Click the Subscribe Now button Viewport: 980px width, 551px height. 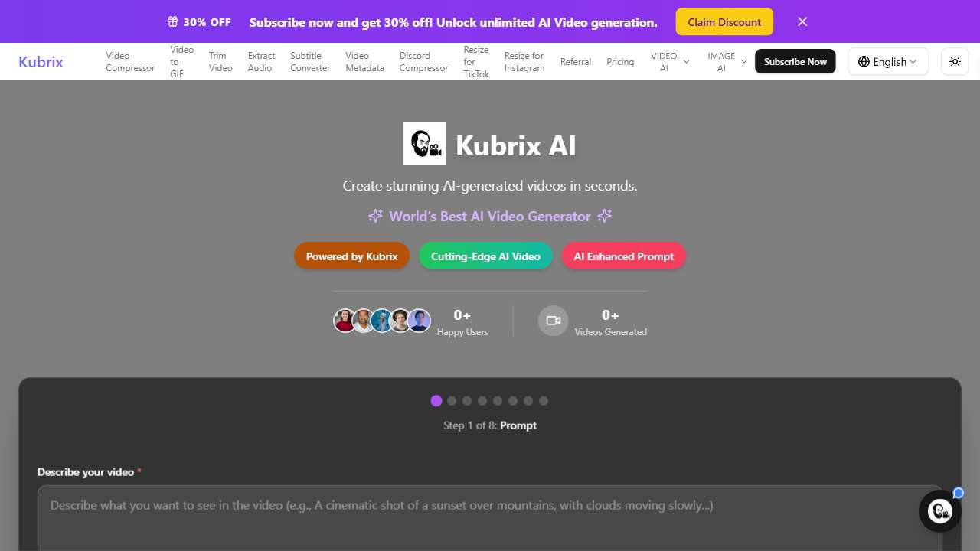coord(795,61)
